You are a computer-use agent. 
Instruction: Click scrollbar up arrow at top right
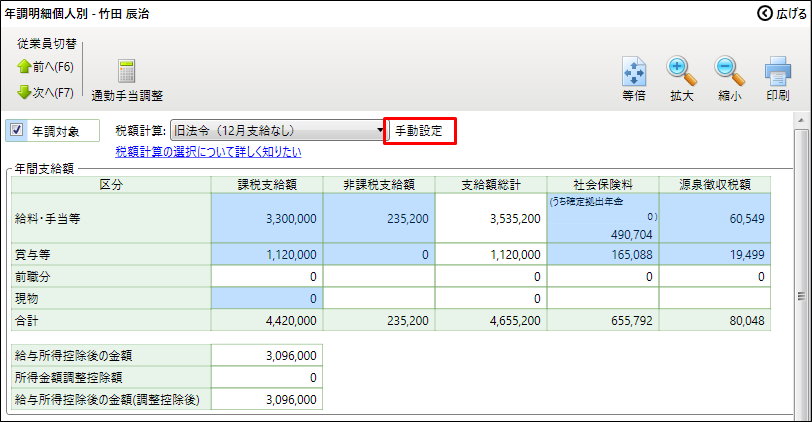801,120
